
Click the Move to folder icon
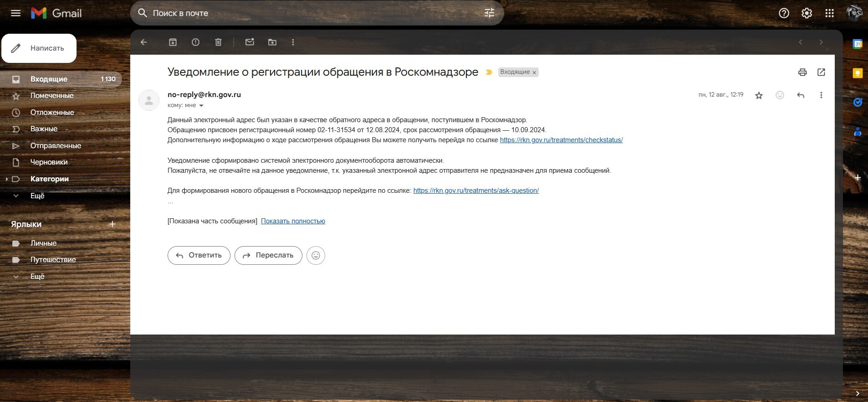click(x=272, y=42)
